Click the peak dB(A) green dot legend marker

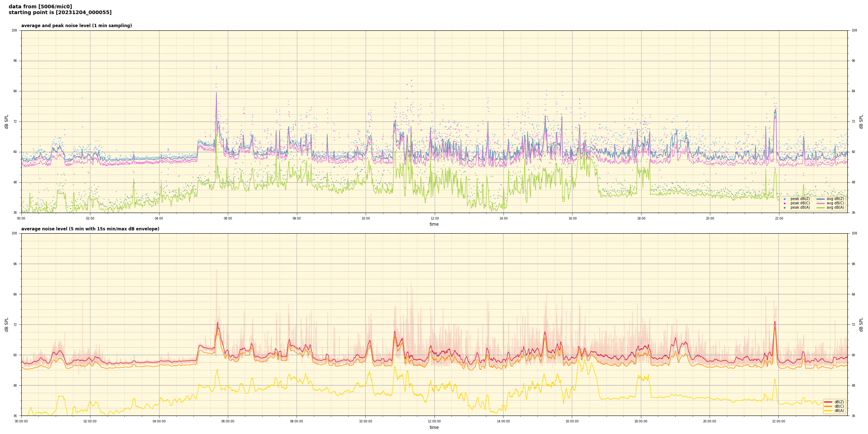784,208
